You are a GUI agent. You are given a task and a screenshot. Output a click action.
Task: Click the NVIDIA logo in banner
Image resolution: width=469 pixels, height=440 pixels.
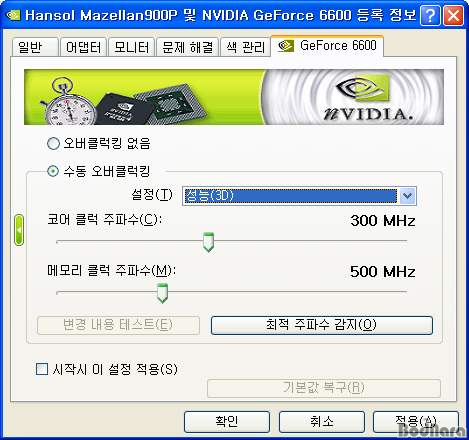coord(368,97)
